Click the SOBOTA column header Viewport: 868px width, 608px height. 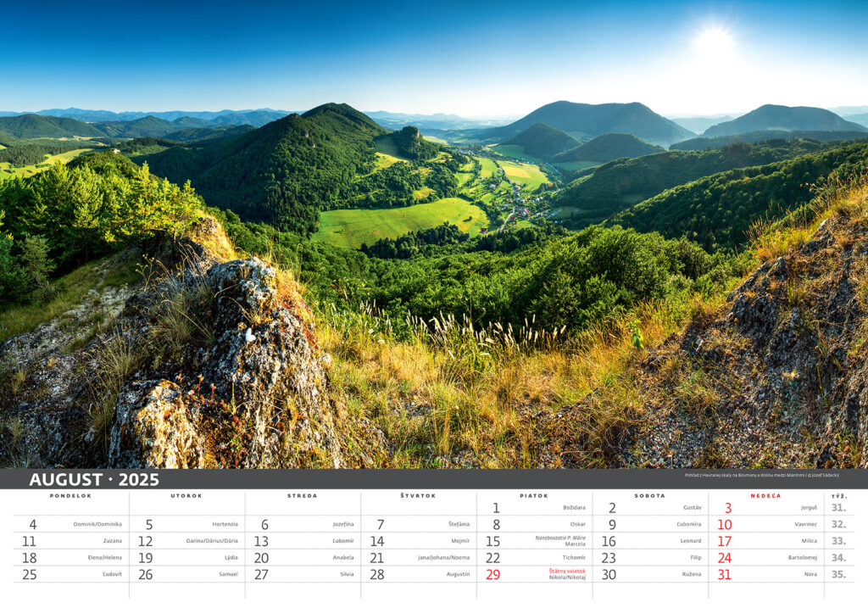coord(649,496)
